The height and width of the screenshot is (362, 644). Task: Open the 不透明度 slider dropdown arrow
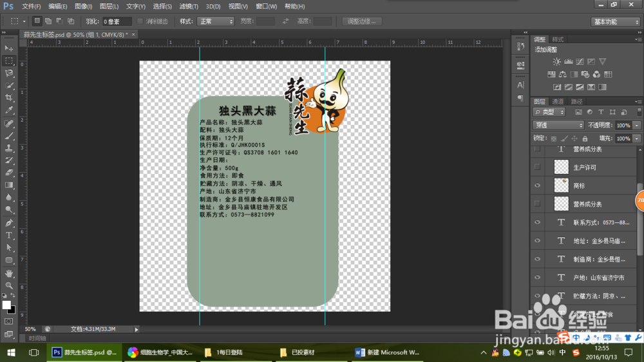tap(637, 126)
